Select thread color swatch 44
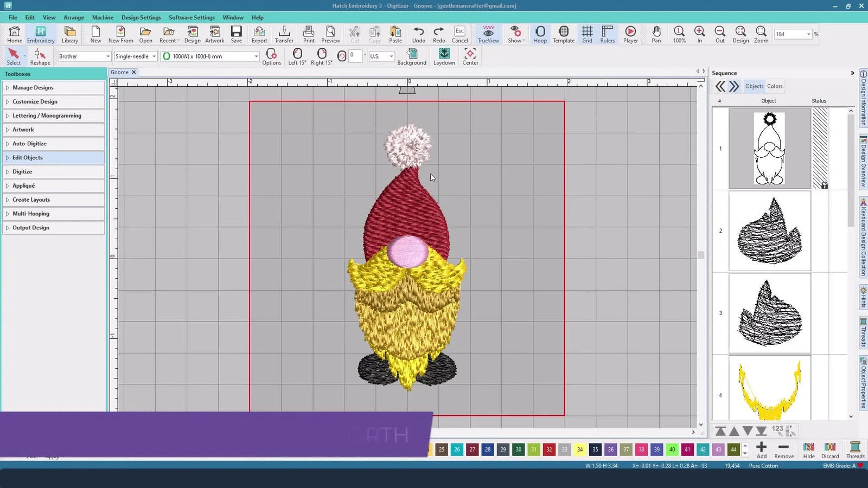 [733, 450]
